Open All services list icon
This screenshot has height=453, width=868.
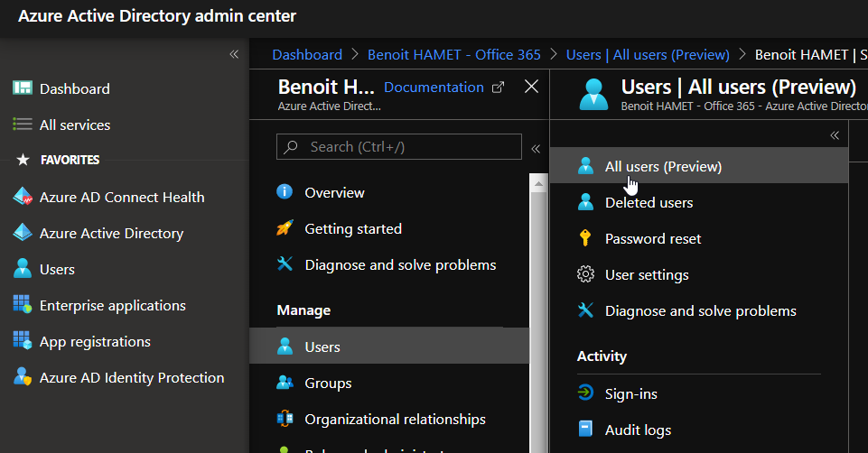[x=23, y=125]
